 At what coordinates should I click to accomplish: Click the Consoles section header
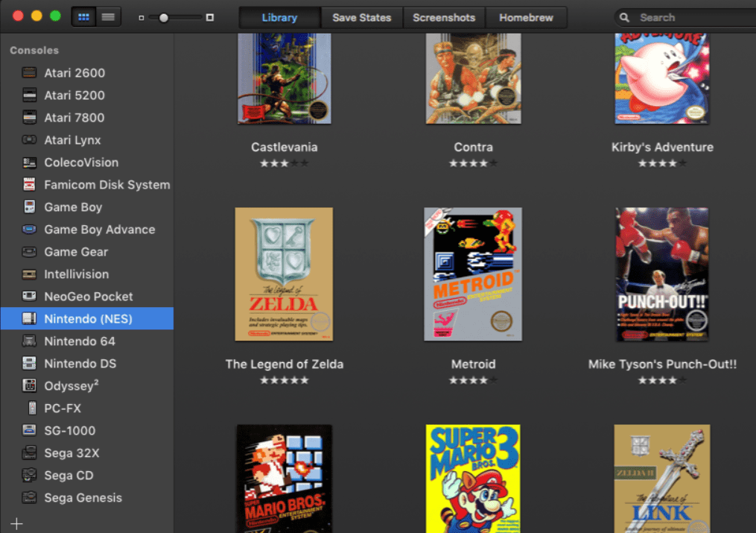click(34, 50)
